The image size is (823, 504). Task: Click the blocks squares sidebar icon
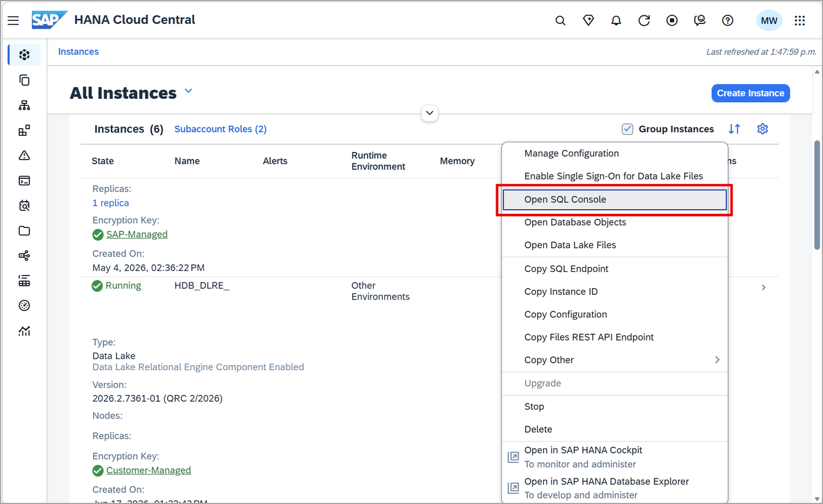pyautogui.click(x=24, y=130)
